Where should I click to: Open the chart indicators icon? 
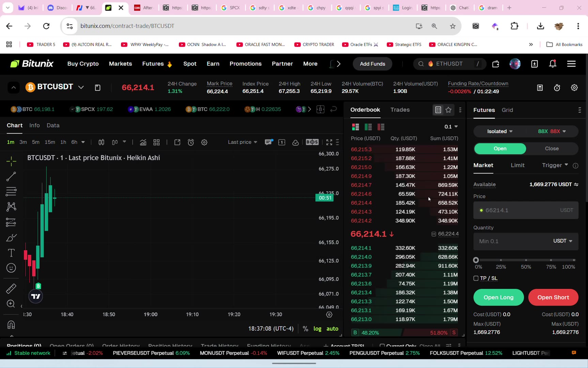tap(143, 142)
